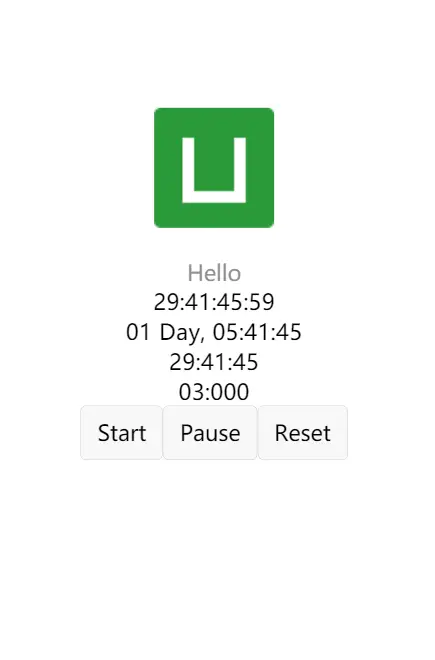
Task: Select the last timer line reading 03:000
Action: tap(214, 392)
